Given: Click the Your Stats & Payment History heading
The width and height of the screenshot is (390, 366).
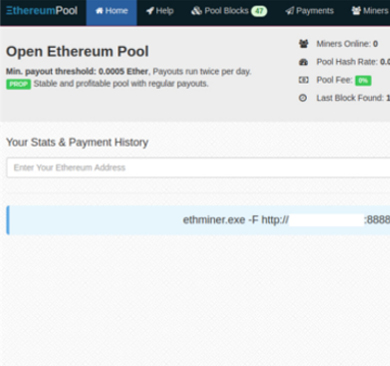Looking at the screenshot, I should 77,142.
